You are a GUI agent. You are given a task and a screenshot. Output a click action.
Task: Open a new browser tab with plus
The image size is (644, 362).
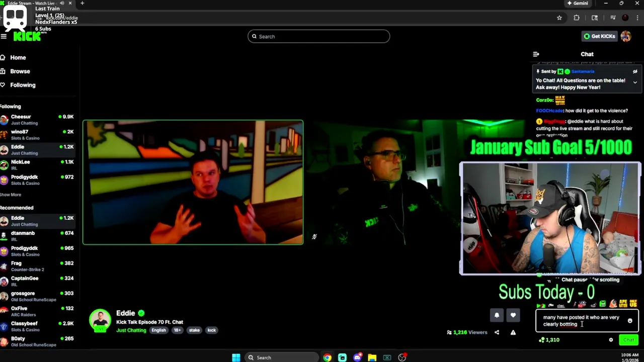click(82, 3)
